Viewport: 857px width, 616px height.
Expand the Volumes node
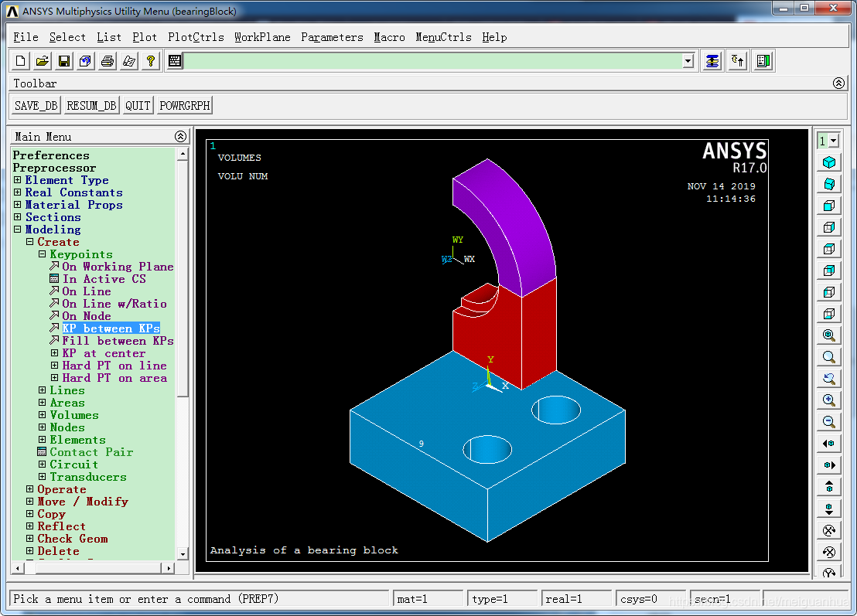42,415
